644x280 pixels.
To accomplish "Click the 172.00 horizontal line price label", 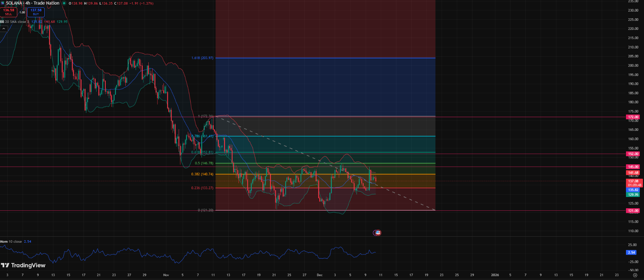I will pyautogui.click(x=633, y=117).
